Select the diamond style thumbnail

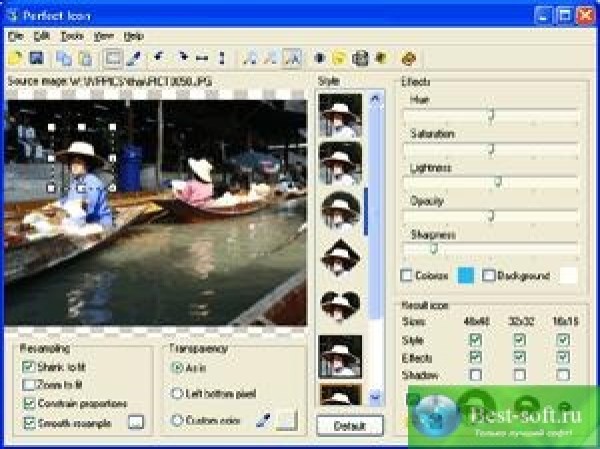pyautogui.click(x=340, y=258)
